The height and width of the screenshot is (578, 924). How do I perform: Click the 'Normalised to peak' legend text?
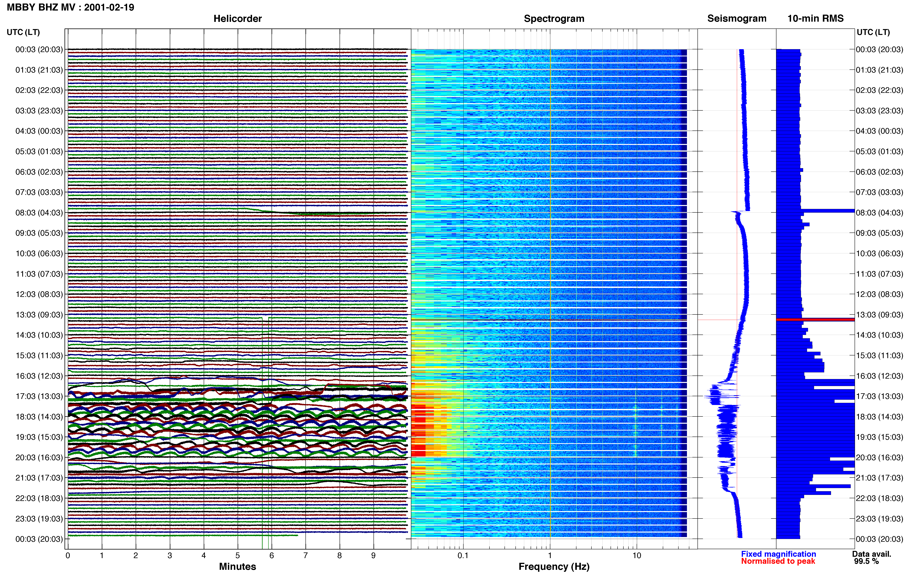tap(778, 561)
